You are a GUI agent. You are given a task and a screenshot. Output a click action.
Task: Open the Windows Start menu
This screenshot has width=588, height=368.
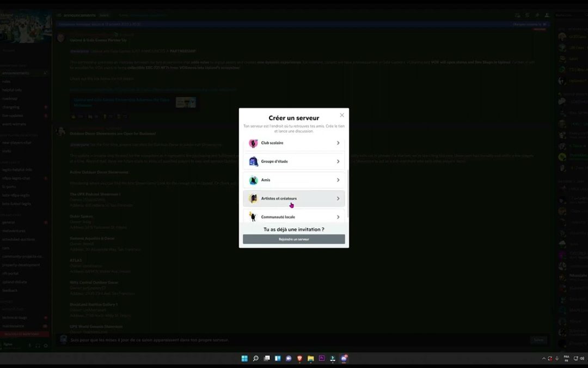pyautogui.click(x=244, y=358)
